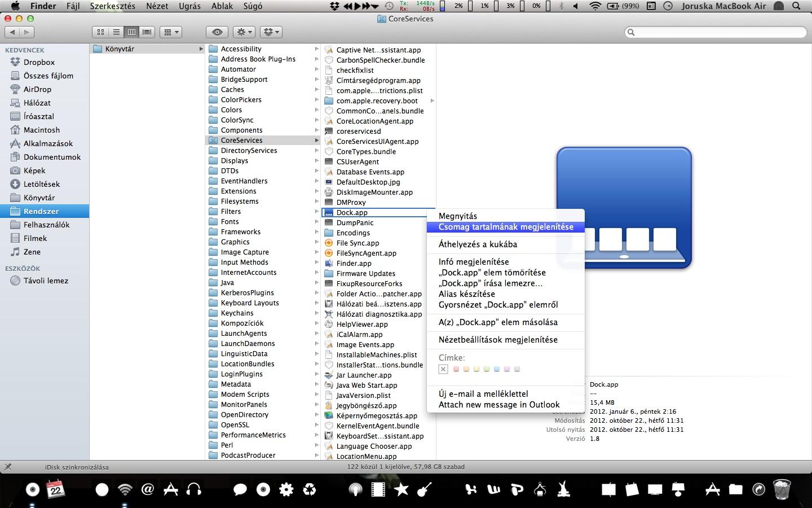Image resolution: width=812 pixels, height=508 pixels.
Task: Switch Finder to icon view
Action: click(100, 32)
